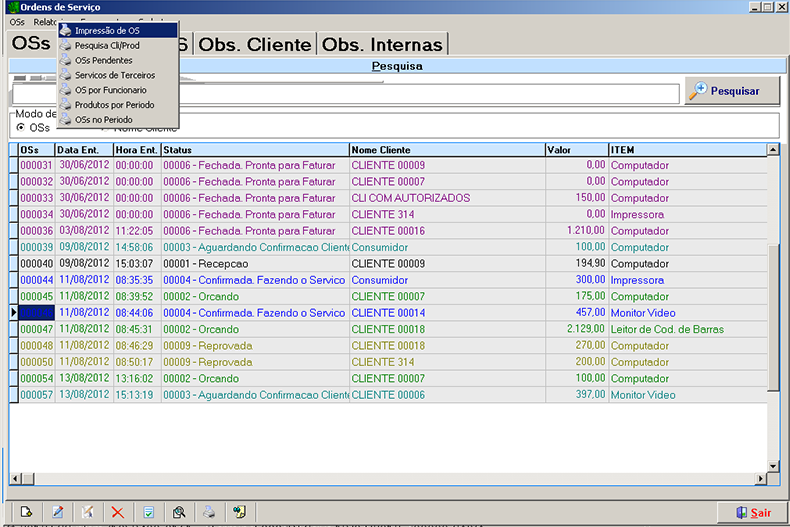Click the edit record pencil icon

(57, 512)
